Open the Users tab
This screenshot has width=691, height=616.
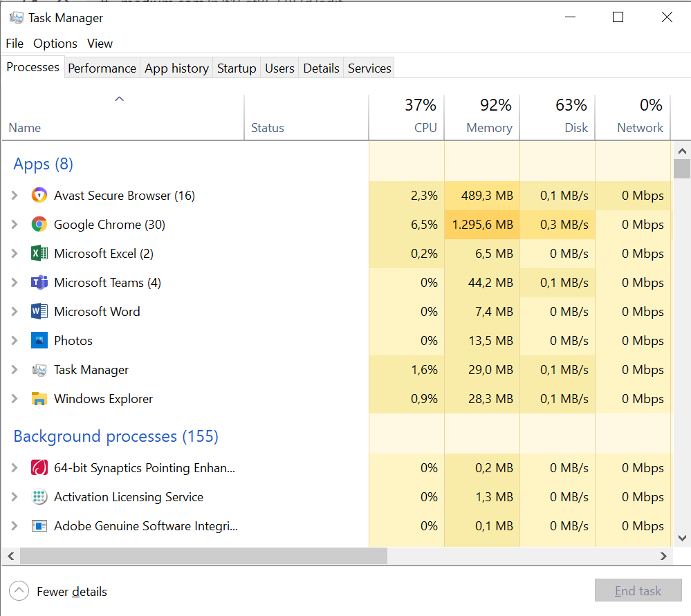[279, 68]
